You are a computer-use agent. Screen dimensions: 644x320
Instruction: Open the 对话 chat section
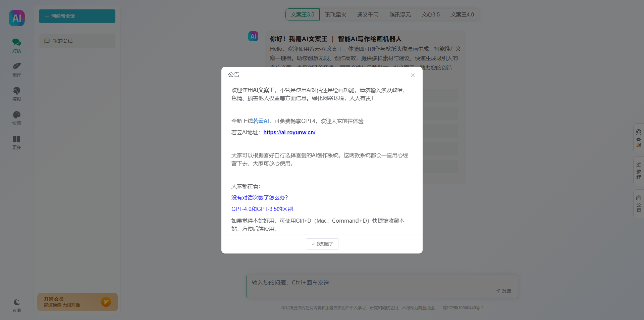pyautogui.click(x=17, y=46)
